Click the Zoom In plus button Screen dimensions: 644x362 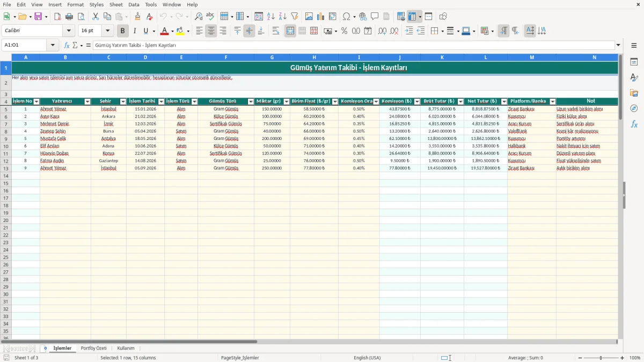point(623,358)
